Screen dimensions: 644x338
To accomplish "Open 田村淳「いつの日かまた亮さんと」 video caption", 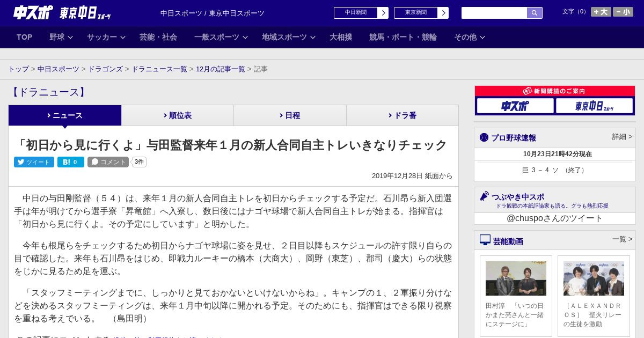I will (x=516, y=315).
